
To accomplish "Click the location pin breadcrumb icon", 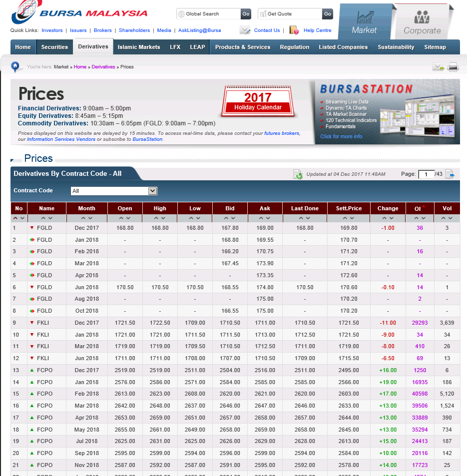I will point(15,66).
